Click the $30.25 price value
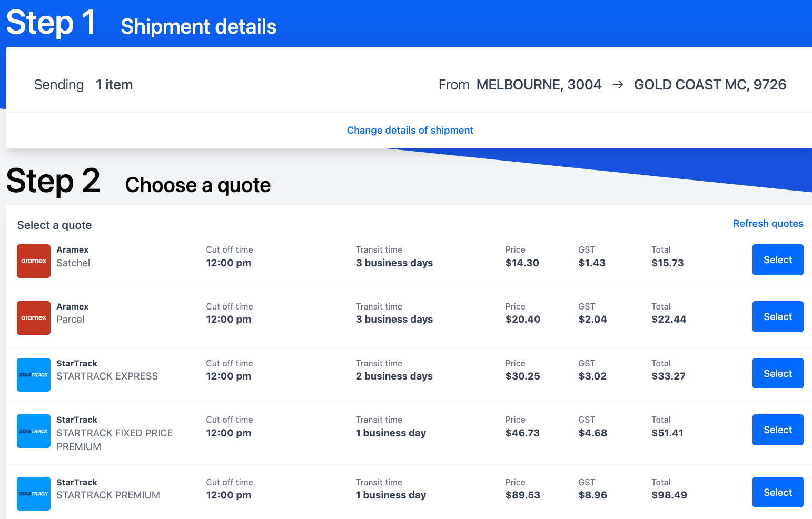The width and height of the screenshot is (812, 519). (523, 376)
